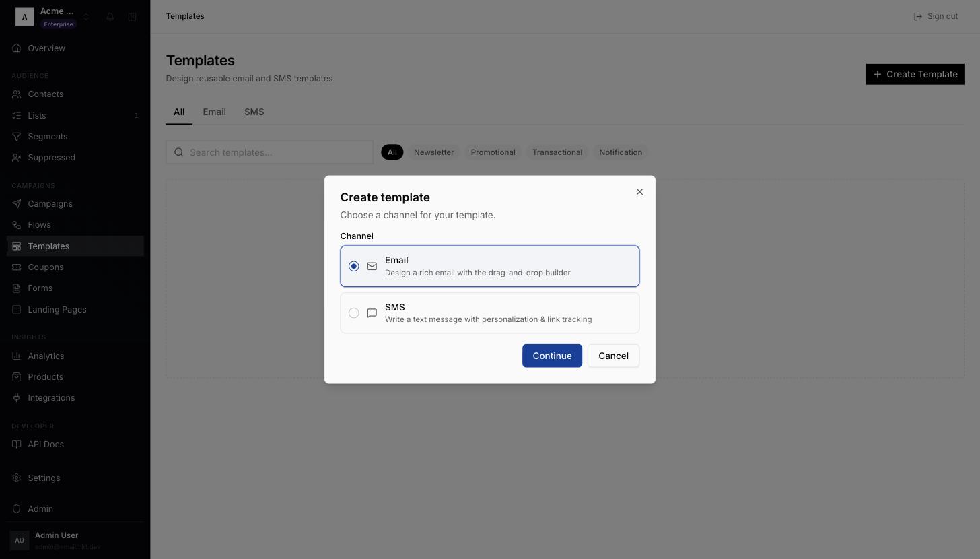Select Templates in the sidebar

tap(75, 246)
